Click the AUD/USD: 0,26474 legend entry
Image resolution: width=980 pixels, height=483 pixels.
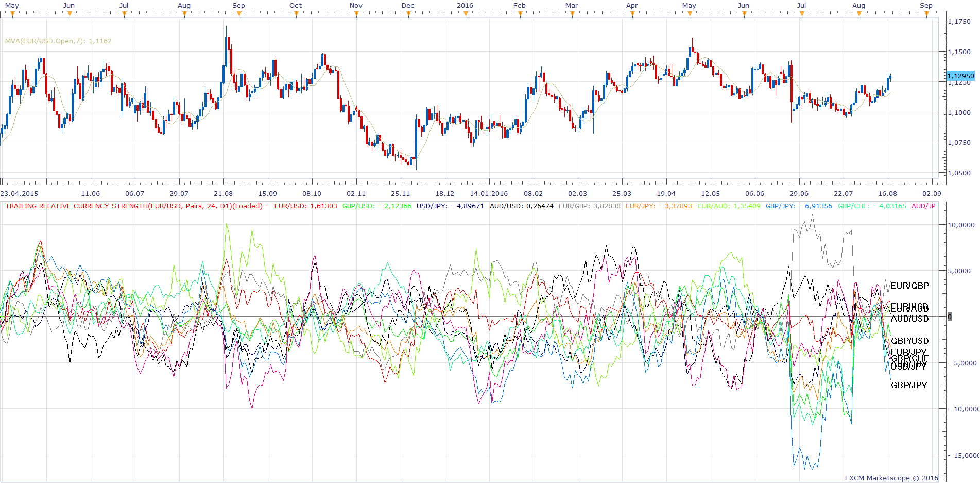pyautogui.click(x=521, y=206)
